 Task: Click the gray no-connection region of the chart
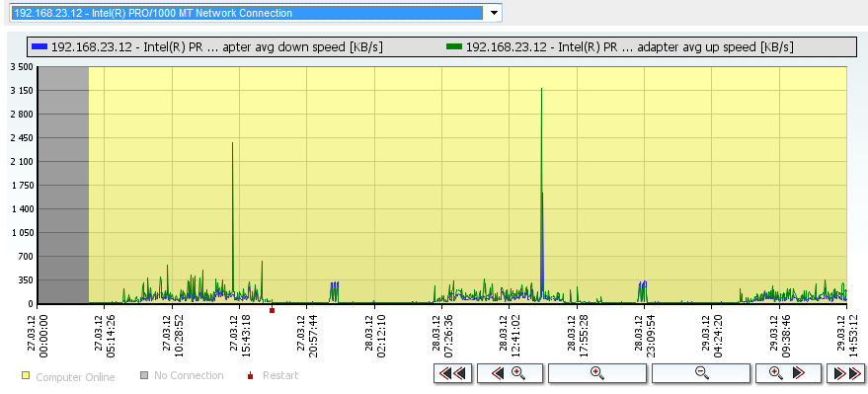[x=63, y=185]
